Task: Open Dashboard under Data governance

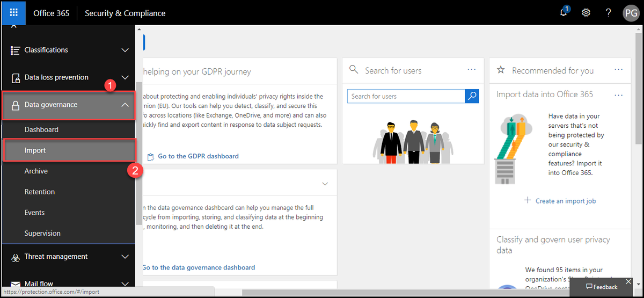Action: (41, 129)
